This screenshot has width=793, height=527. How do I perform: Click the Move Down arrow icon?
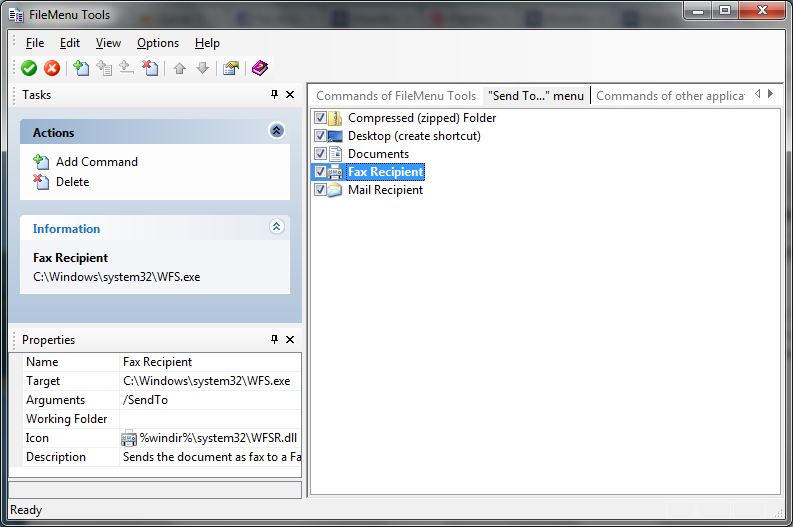click(202, 68)
